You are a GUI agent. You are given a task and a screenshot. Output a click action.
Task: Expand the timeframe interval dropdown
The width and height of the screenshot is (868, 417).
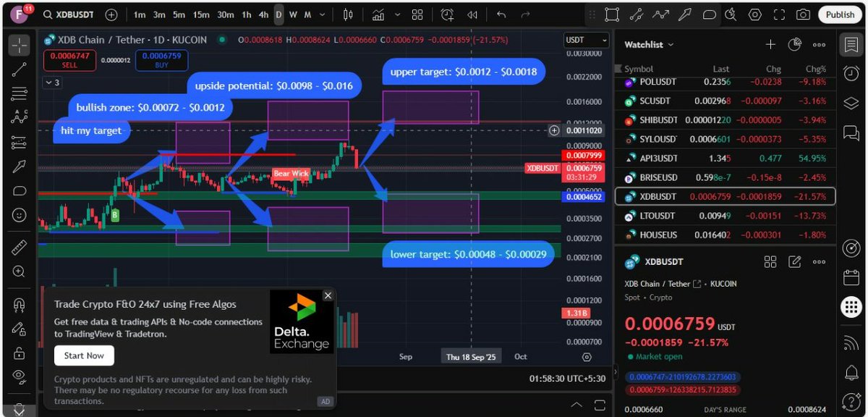point(323,14)
